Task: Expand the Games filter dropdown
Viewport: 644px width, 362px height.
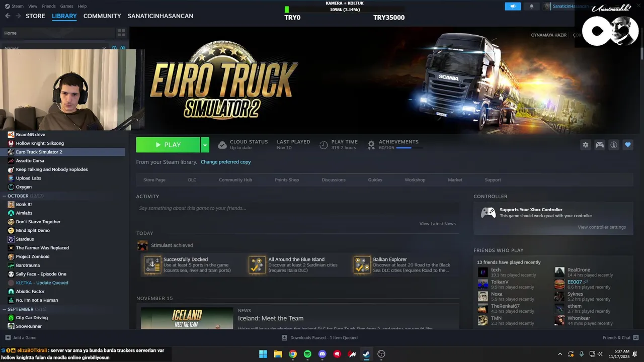Action: (104, 48)
